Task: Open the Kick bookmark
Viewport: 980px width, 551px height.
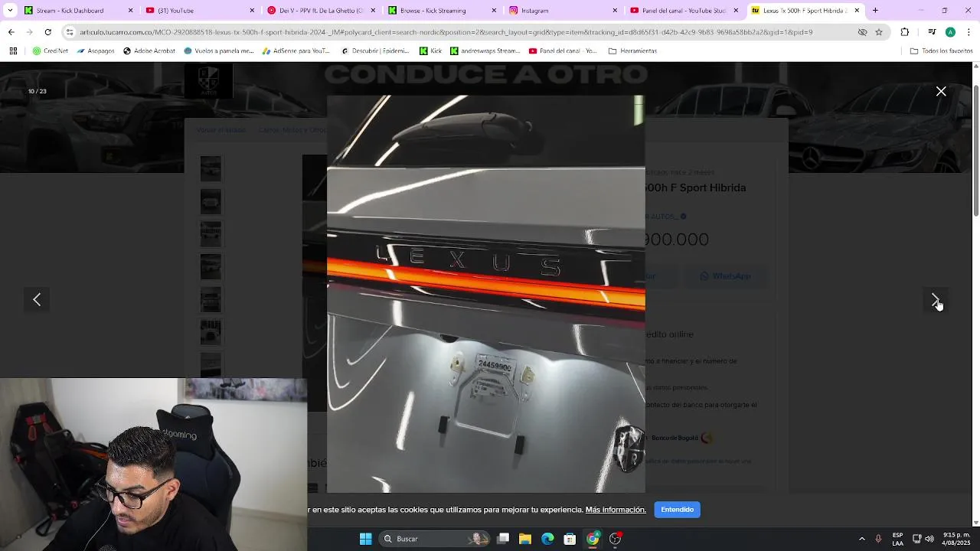Action: [431, 51]
